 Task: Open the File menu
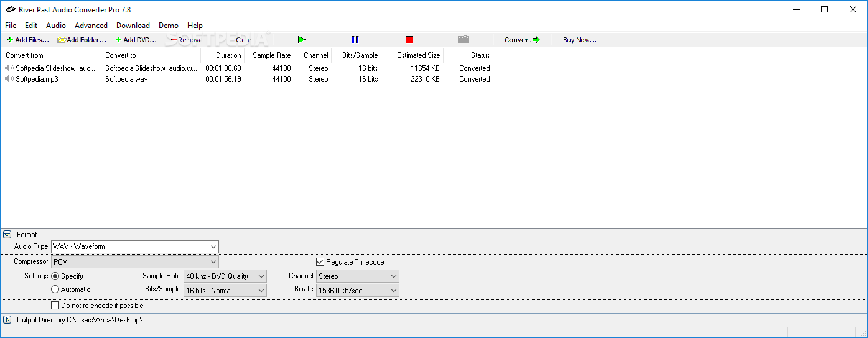pos(11,26)
